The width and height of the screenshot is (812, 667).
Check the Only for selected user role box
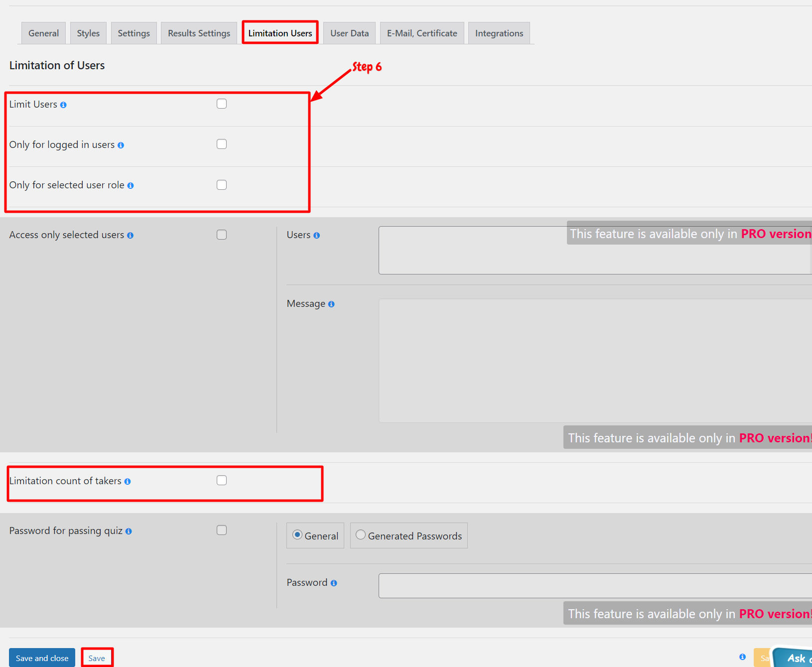(x=222, y=185)
